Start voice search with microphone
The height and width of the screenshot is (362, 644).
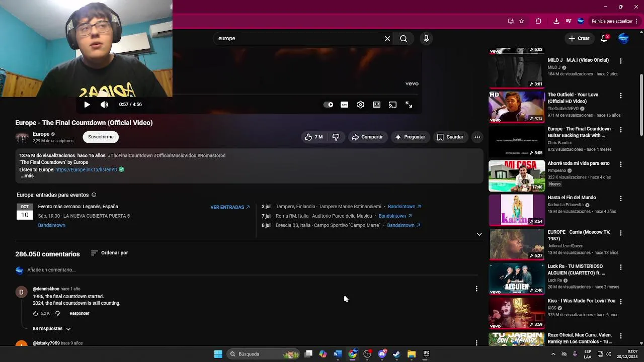pos(426,38)
